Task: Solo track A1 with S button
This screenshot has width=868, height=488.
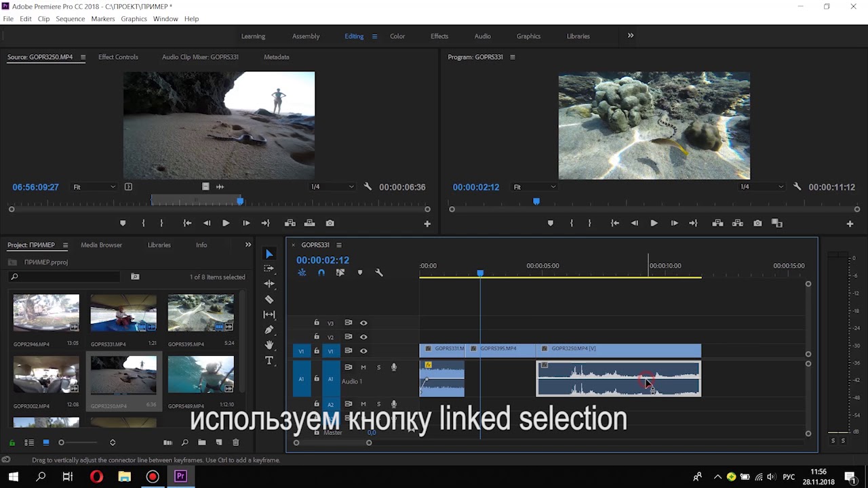Action: 378,367
